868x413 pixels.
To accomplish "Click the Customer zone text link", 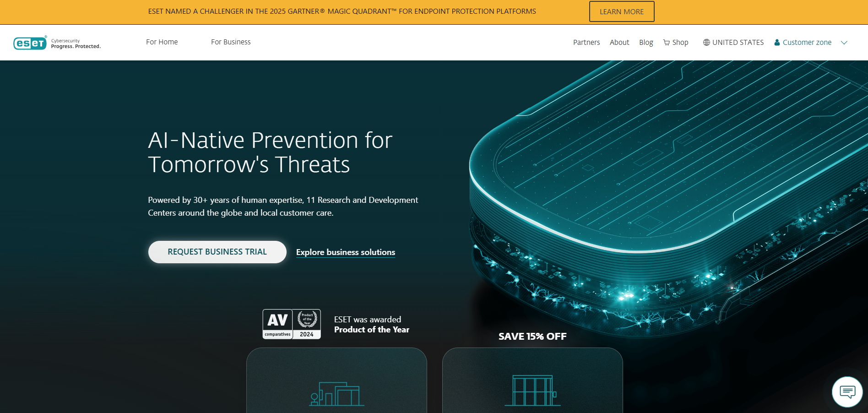I will click(x=807, y=42).
